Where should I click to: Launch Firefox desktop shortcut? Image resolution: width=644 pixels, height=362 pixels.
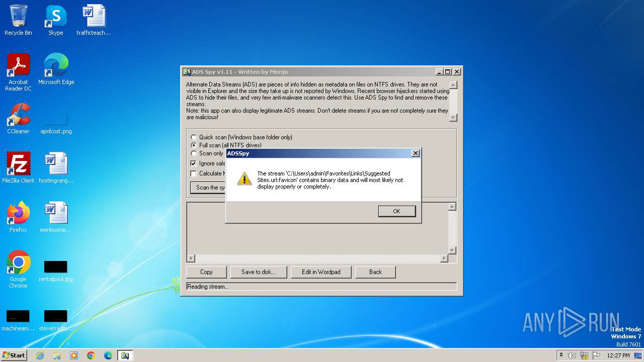[x=18, y=217]
